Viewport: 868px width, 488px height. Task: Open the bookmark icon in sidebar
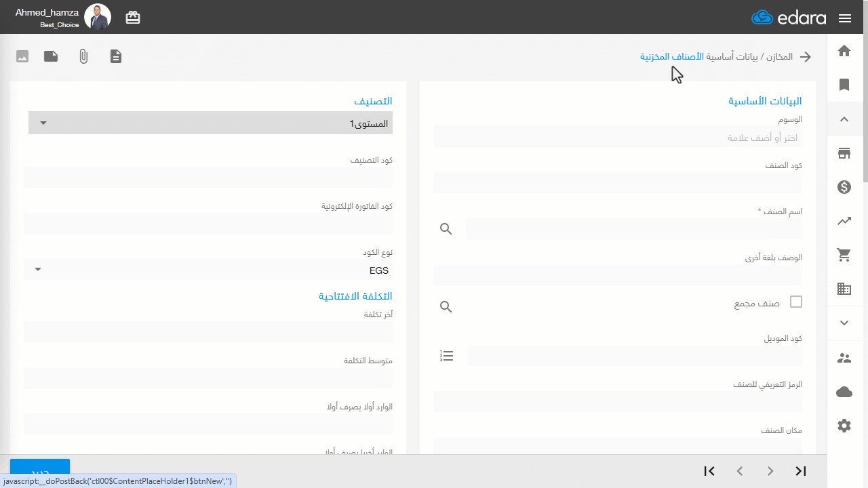point(844,85)
